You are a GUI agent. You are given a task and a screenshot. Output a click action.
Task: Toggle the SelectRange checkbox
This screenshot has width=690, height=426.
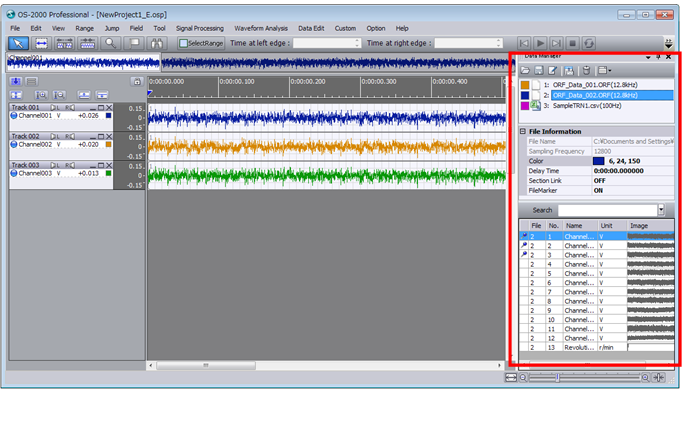[x=183, y=43]
